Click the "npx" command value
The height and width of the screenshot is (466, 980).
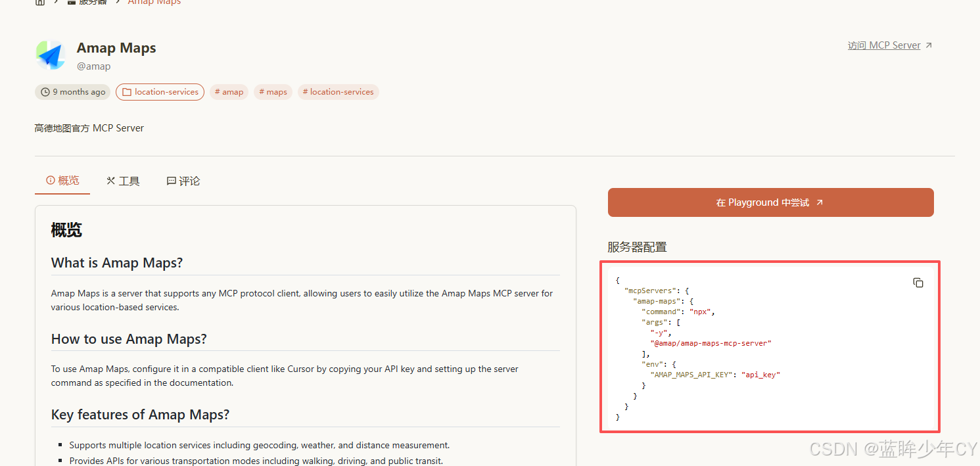pyautogui.click(x=700, y=312)
